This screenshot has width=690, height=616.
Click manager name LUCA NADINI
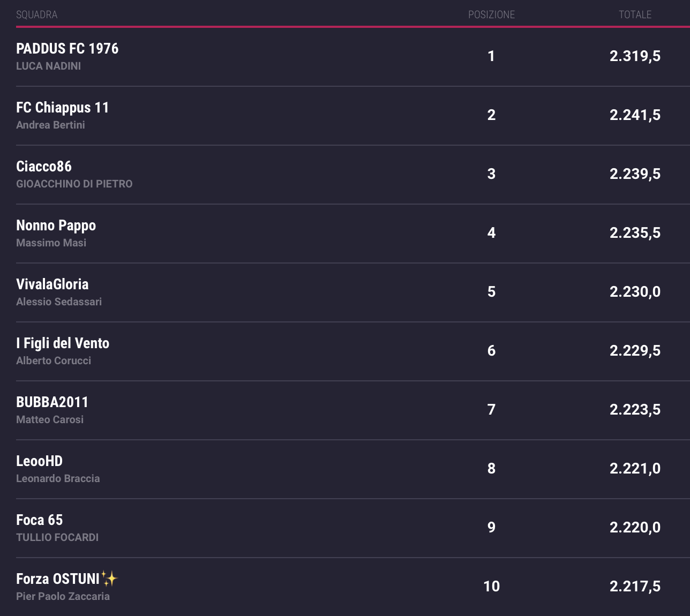pyautogui.click(x=49, y=66)
